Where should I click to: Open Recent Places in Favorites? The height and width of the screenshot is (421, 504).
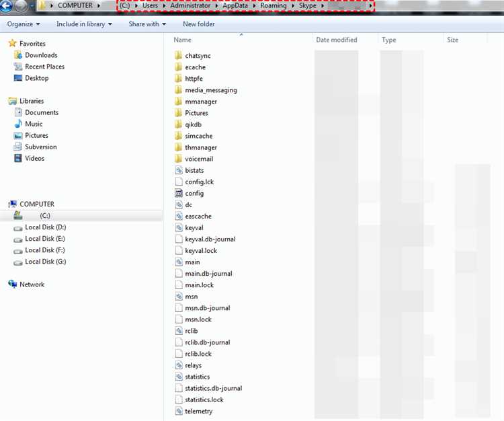pyautogui.click(x=44, y=67)
